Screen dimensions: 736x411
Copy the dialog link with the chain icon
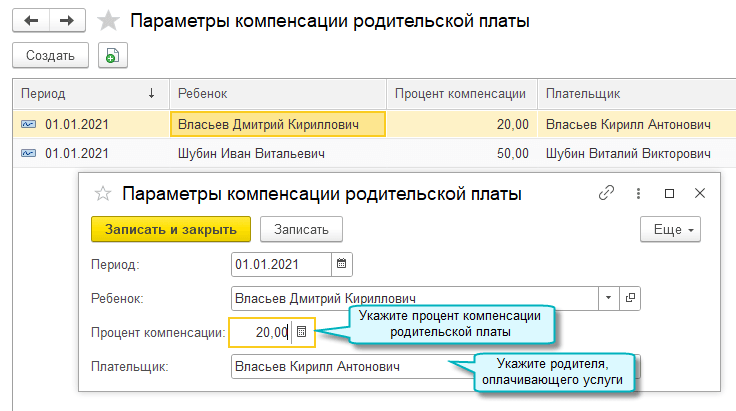coord(605,193)
